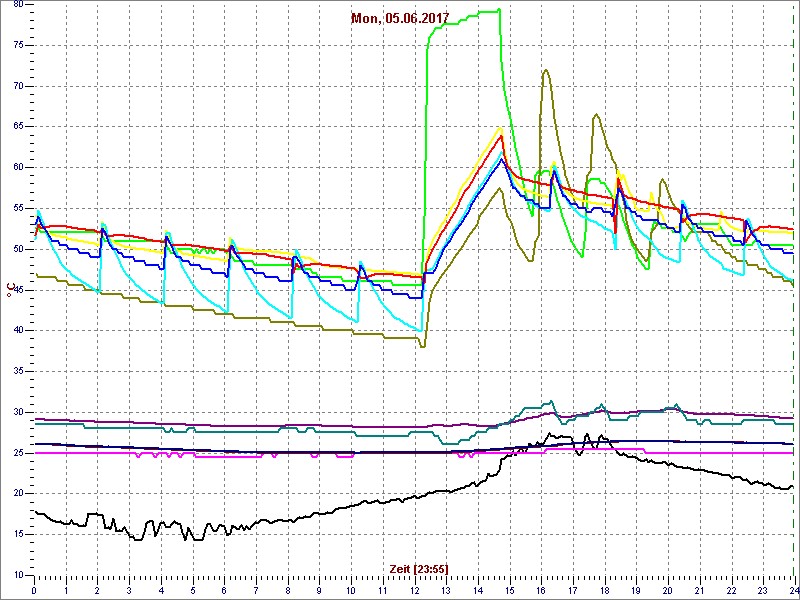
Task: Click hour 21 on time axis
Action: pos(699,590)
